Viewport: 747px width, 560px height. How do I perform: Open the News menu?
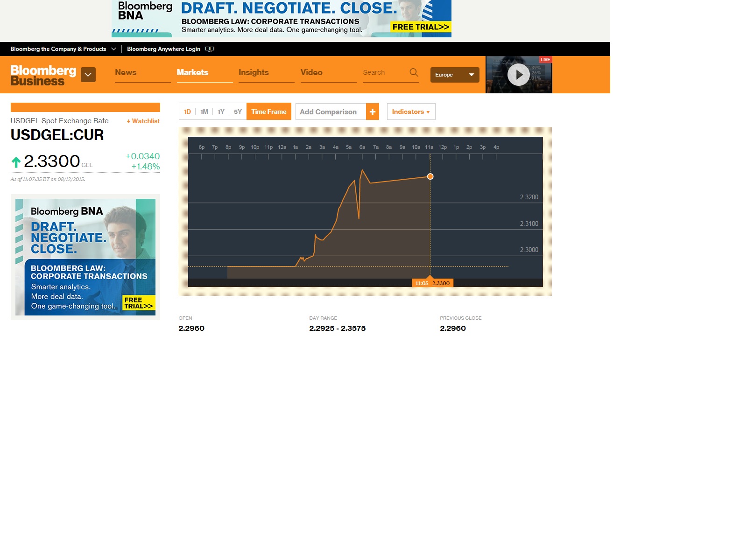(x=126, y=72)
